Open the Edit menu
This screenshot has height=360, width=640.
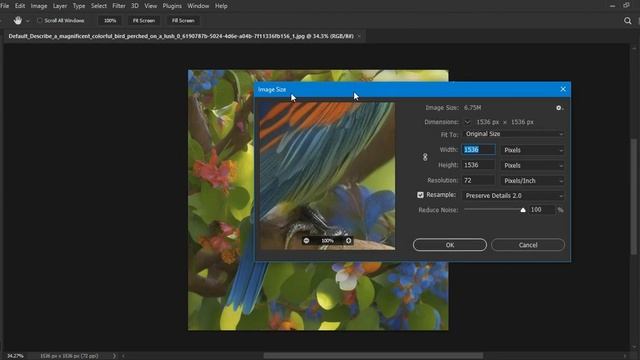pos(20,6)
